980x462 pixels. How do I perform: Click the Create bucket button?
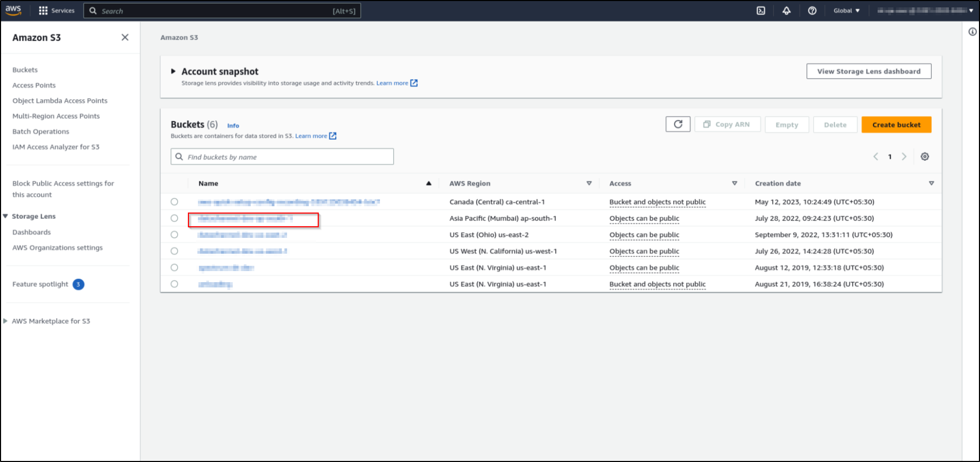896,124
